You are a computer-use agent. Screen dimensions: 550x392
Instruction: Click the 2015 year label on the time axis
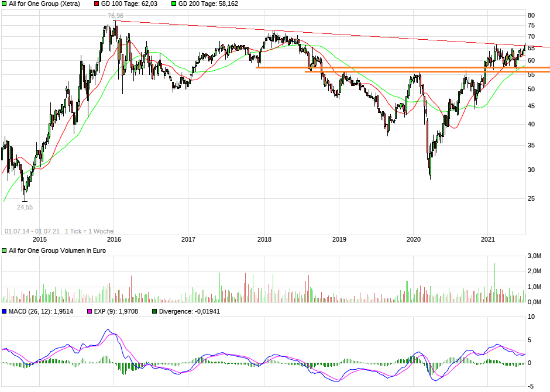pos(40,239)
